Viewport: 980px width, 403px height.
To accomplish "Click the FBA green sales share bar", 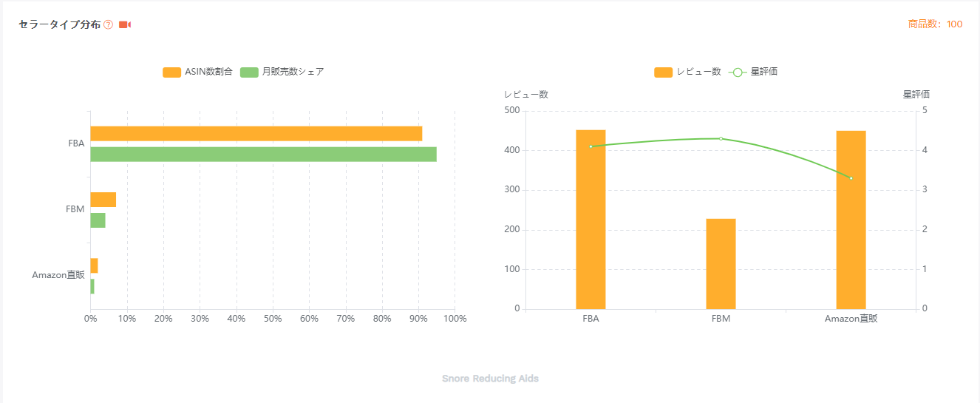I will (x=263, y=154).
